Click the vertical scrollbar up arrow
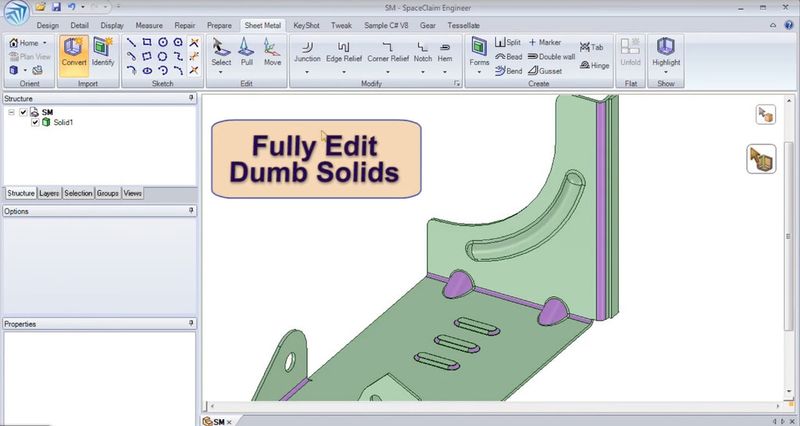The height and width of the screenshot is (426, 800). point(789,101)
